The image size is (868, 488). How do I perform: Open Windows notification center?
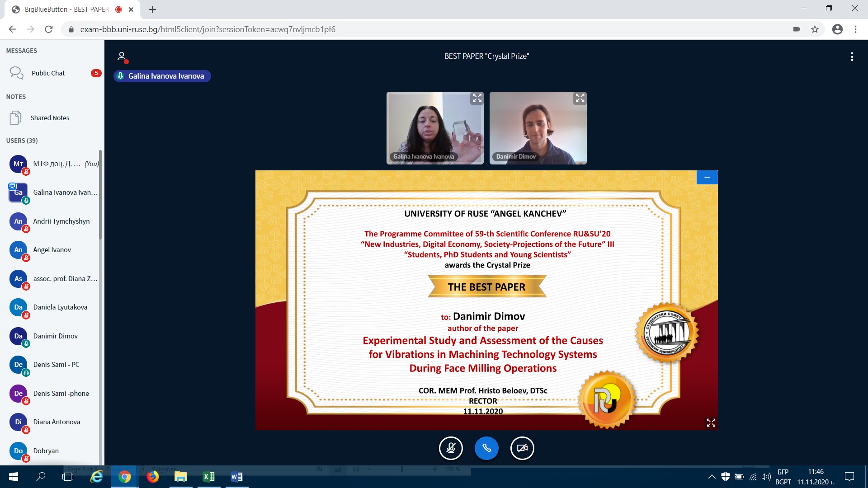(x=849, y=477)
